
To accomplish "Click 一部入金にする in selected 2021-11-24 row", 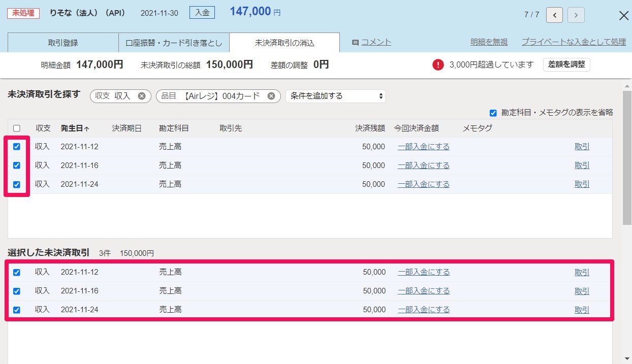I will [x=424, y=310].
